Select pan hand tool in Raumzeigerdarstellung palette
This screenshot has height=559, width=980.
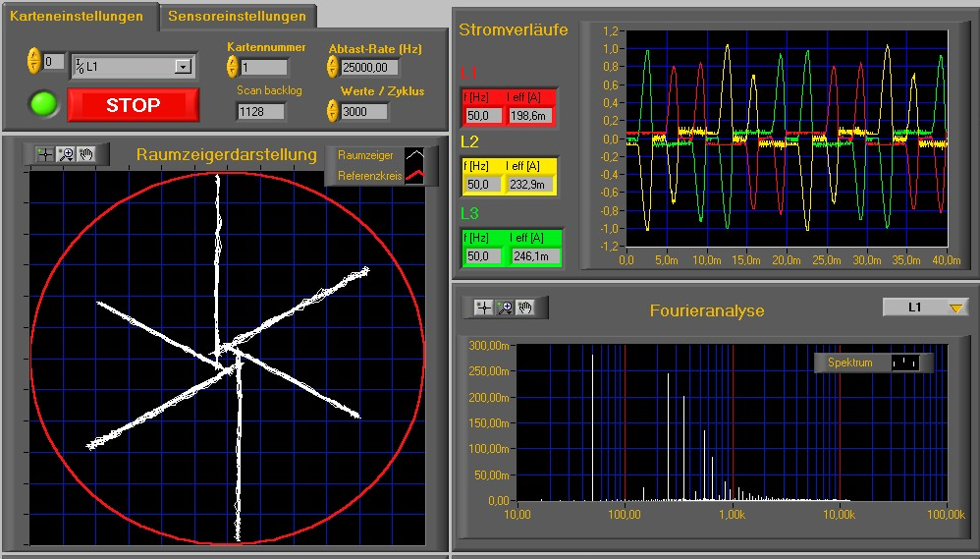point(85,154)
